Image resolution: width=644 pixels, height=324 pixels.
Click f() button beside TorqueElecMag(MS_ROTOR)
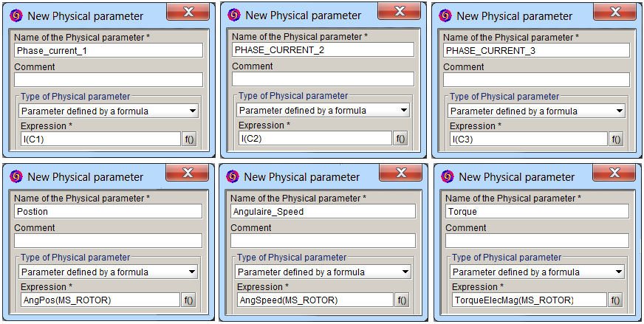(615, 300)
